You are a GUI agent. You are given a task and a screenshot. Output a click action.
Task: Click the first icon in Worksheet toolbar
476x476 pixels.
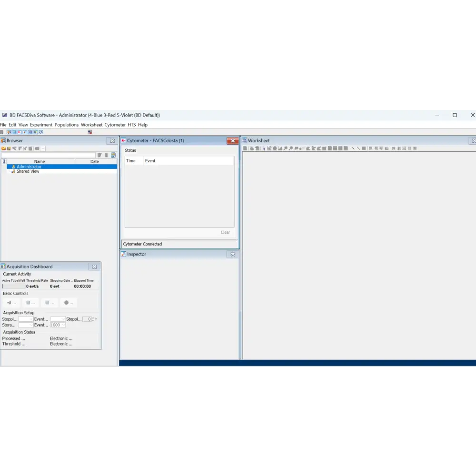(x=245, y=149)
